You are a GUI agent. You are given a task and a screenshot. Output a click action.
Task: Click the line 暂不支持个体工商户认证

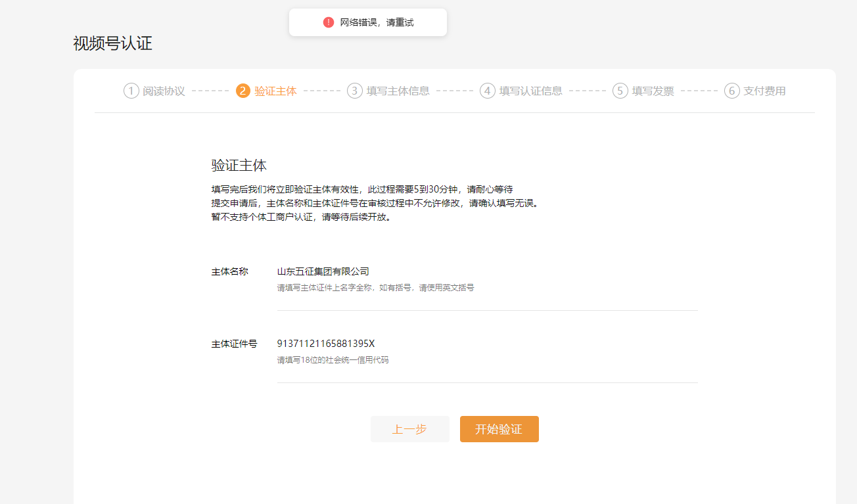[302, 217]
